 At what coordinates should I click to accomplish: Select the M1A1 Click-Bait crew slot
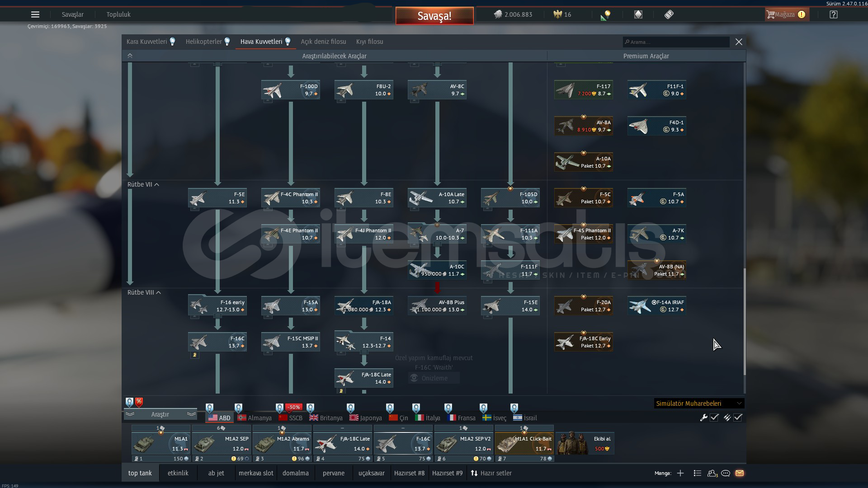point(524,444)
